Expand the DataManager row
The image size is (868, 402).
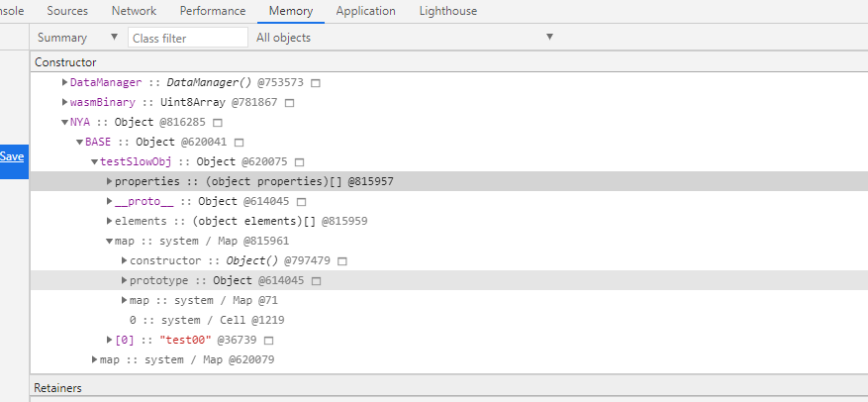64,82
